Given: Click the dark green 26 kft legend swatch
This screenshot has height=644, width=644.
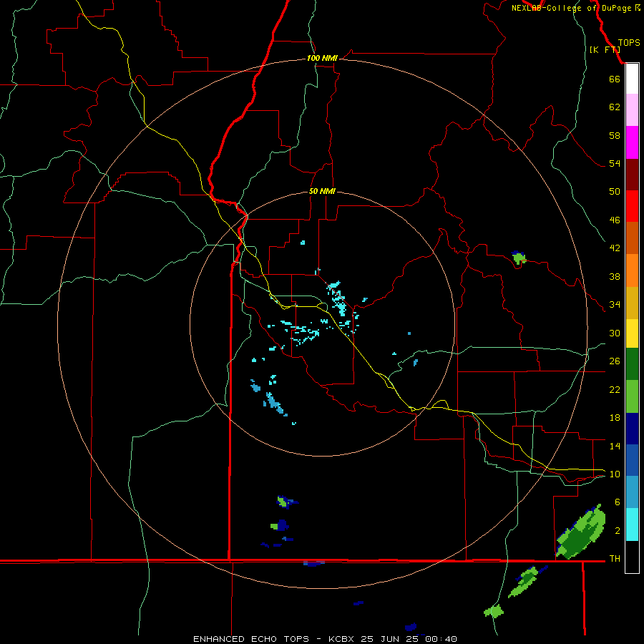Looking at the screenshot, I should (632, 364).
